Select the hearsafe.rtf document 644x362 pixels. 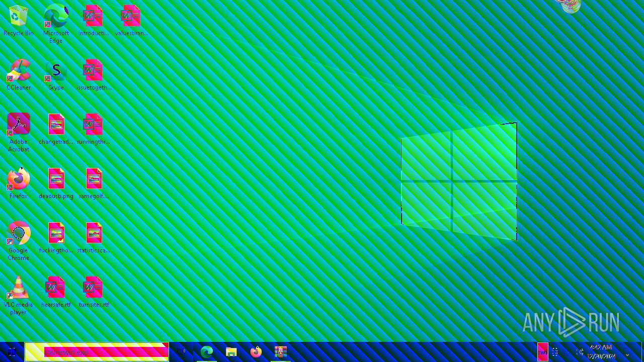click(x=56, y=292)
